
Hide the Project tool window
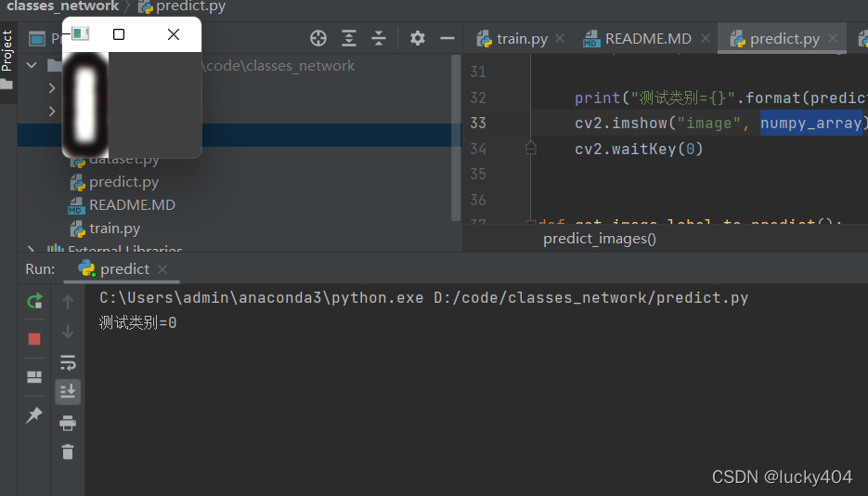coord(447,38)
